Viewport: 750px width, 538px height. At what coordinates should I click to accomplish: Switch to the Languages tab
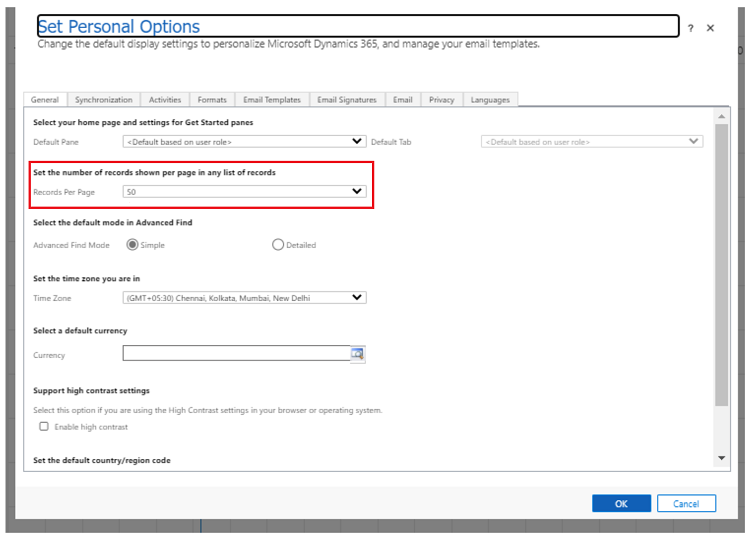coord(490,99)
